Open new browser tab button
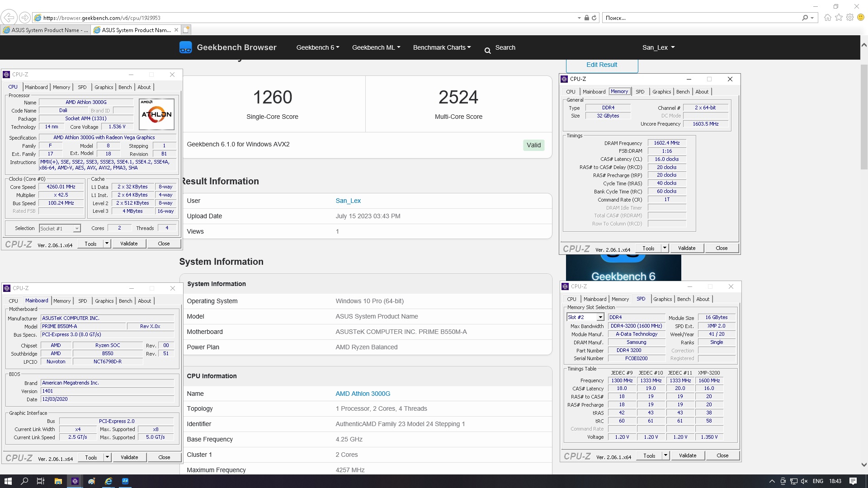Viewport: 868px width, 488px height. pos(186,30)
